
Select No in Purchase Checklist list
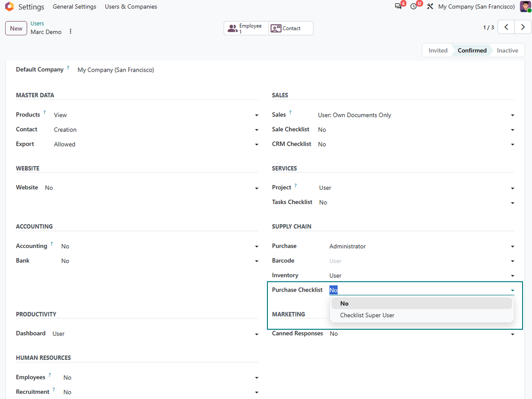click(422, 303)
